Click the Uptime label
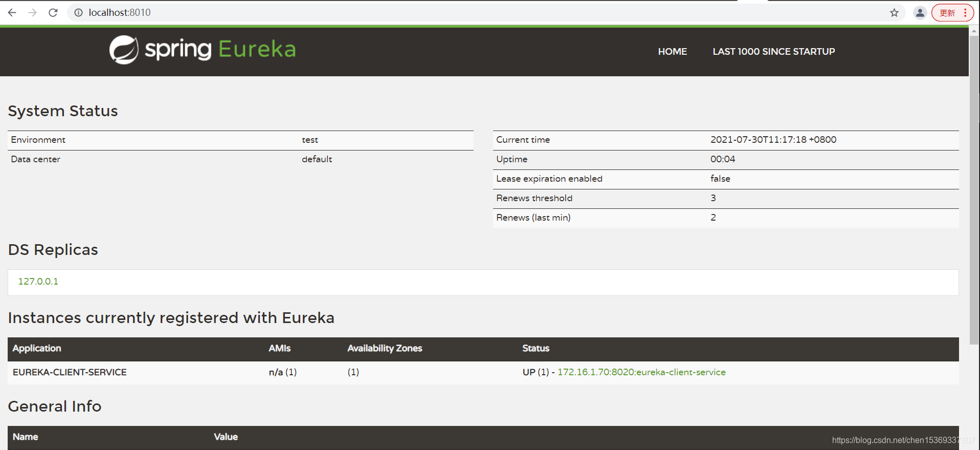This screenshot has height=450, width=980. pyautogui.click(x=511, y=159)
